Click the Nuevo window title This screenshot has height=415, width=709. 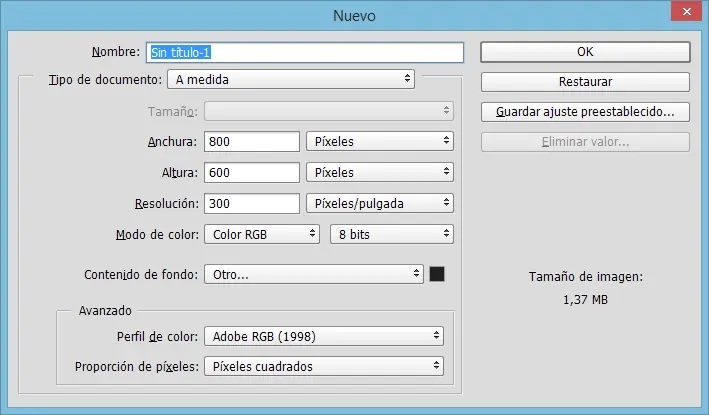354,16
